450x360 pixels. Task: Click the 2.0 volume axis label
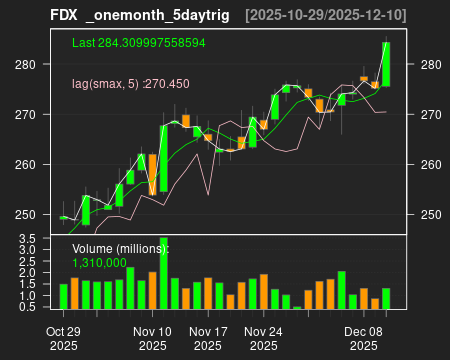(27, 273)
